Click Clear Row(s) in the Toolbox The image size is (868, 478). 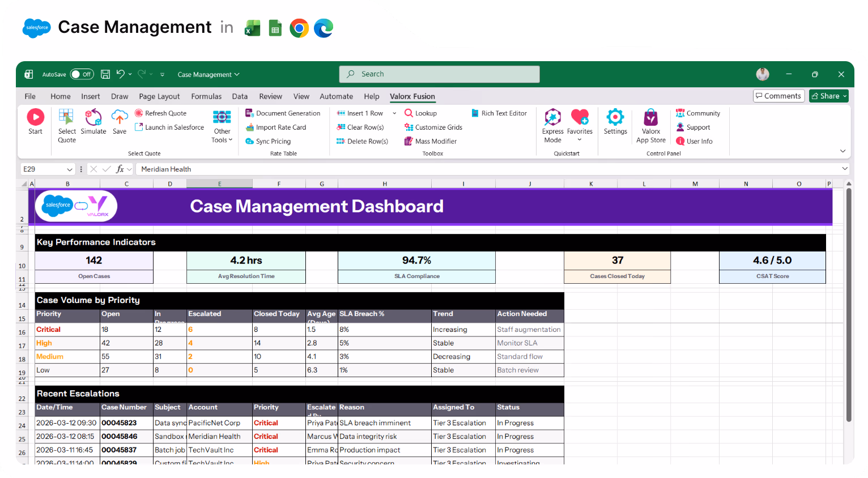coord(362,127)
